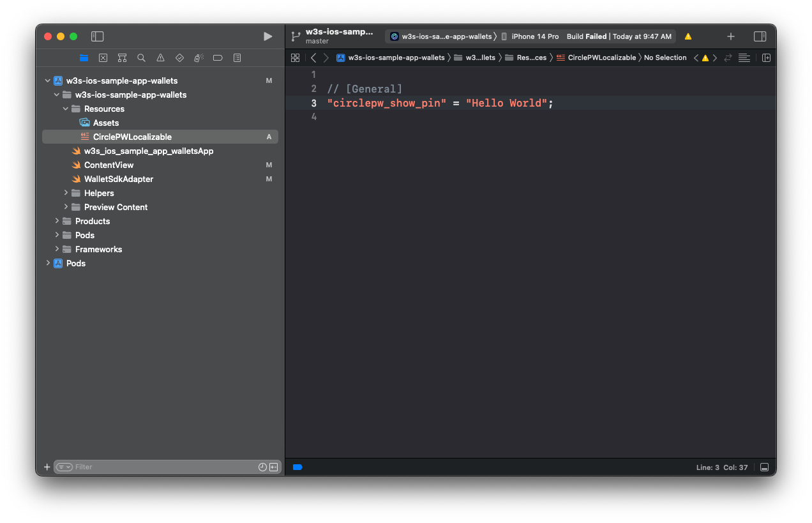Toggle code review changes arrows
The image size is (812, 523).
click(728, 57)
